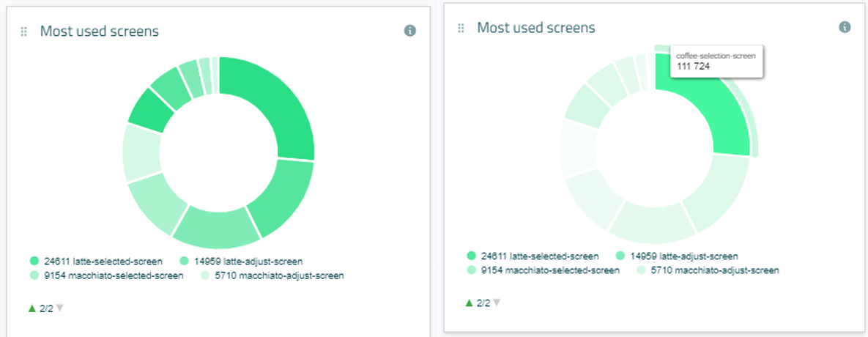Viewport: 868px width, 337px height.
Task: Click the info icon in the right panel
Action: 845,27
